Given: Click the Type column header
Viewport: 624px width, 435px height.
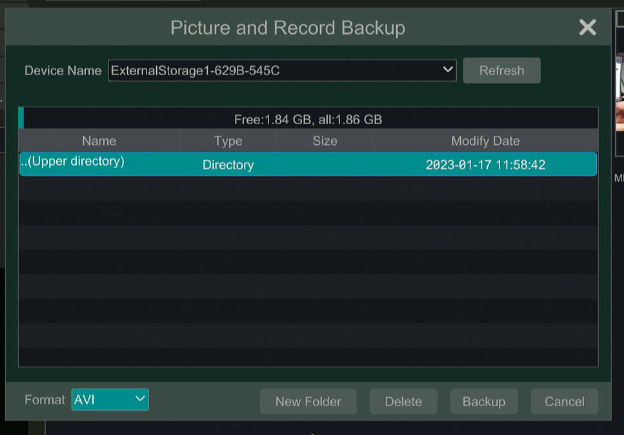Looking at the screenshot, I should click(228, 141).
